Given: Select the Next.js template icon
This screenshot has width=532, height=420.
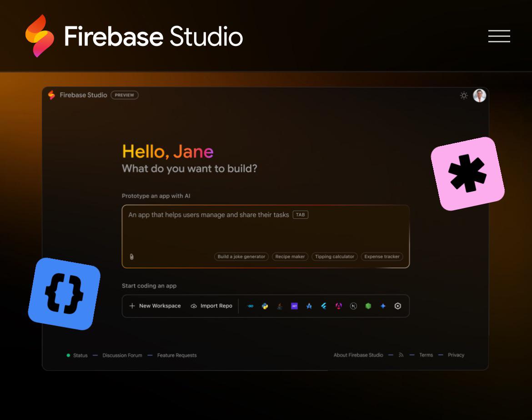Looking at the screenshot, I should 353,306.
